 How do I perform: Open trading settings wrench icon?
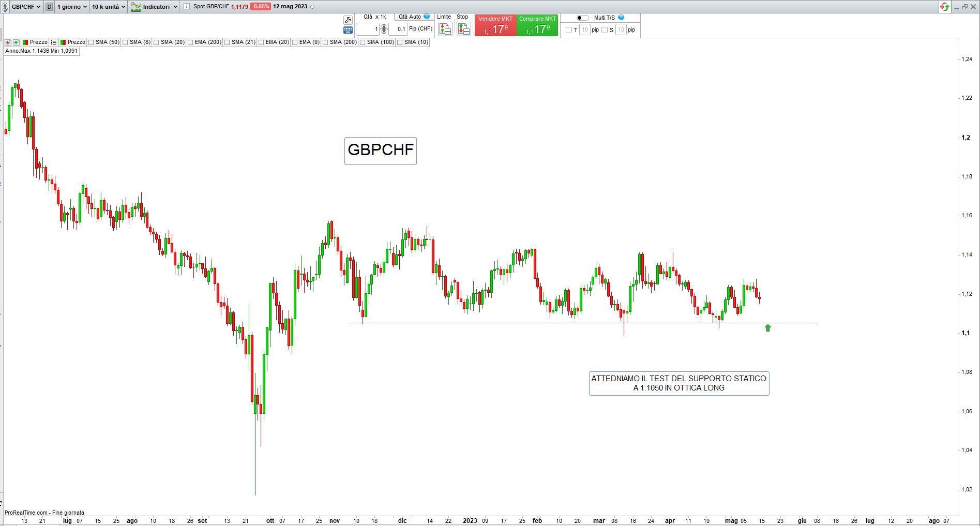348,20
